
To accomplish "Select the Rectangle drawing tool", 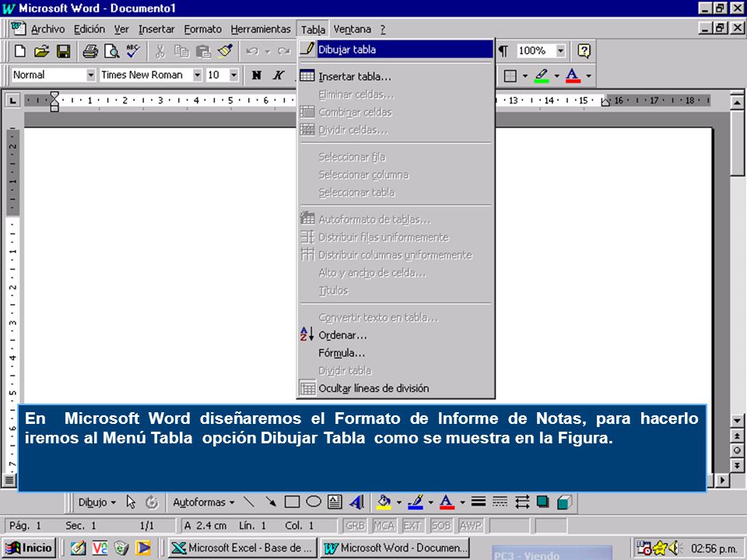I will (292, 502).
